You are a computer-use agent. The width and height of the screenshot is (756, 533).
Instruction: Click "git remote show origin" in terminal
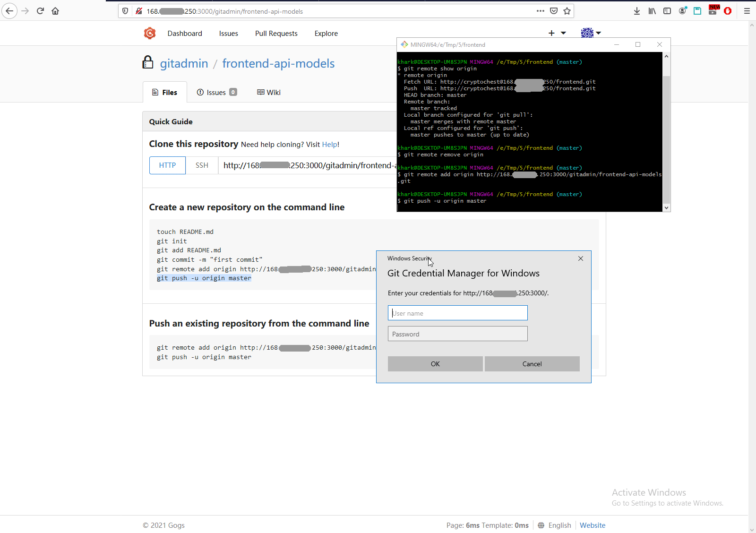pos(440,69)
